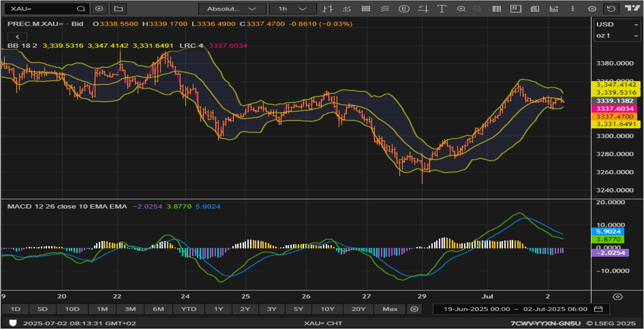
Task: Click the yellow 3,347.4142 price axis label
Action: (x=616, y=85)
